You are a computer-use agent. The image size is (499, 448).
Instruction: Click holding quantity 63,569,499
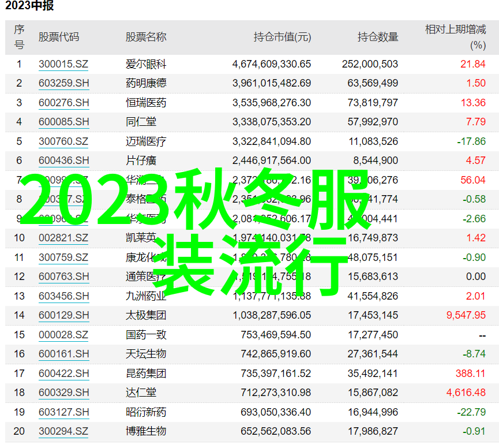(373, 83)
